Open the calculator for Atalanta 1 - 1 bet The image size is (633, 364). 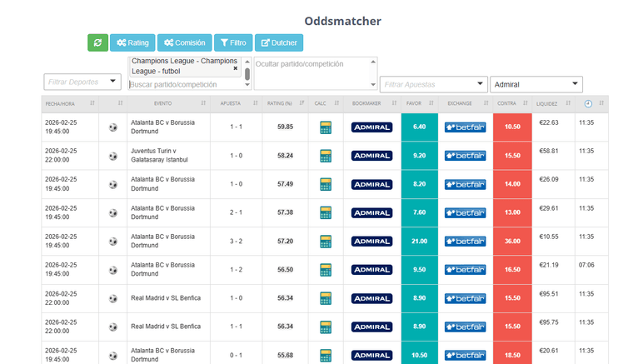point(326,127)
